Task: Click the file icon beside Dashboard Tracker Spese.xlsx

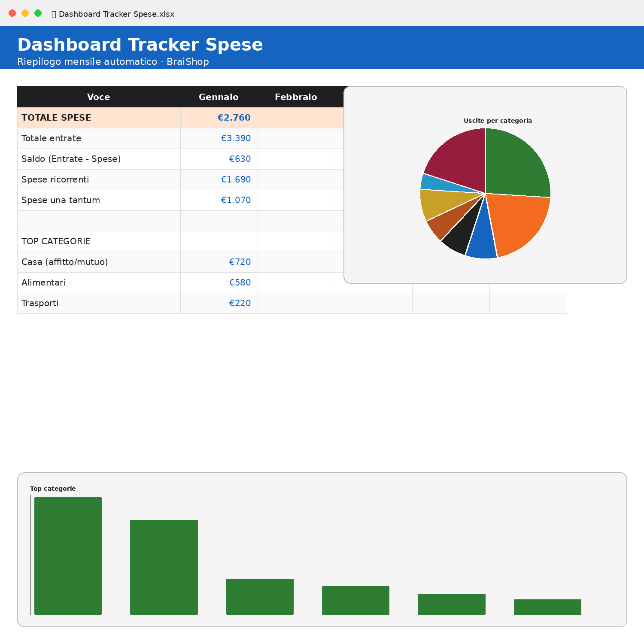Action: (x=54, y=14)
